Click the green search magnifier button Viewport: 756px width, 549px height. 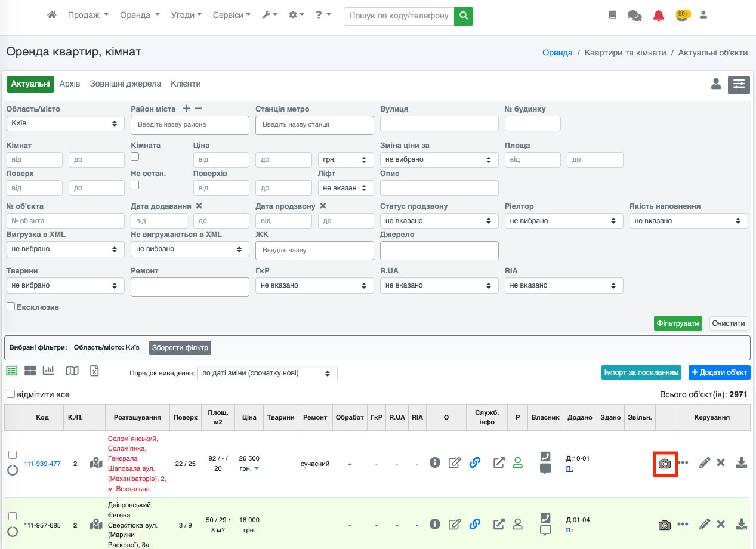463,16
